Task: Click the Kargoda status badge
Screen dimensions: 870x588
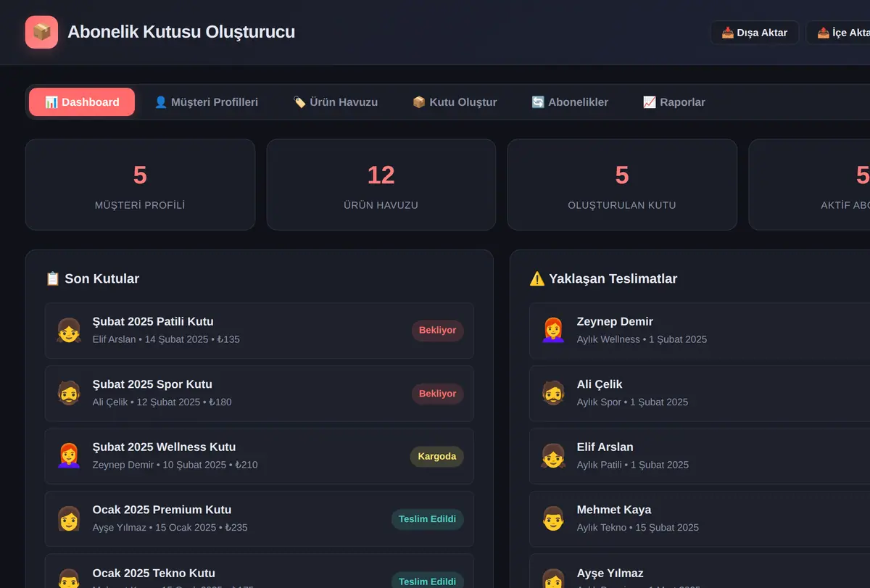Action: click(437, 456)
